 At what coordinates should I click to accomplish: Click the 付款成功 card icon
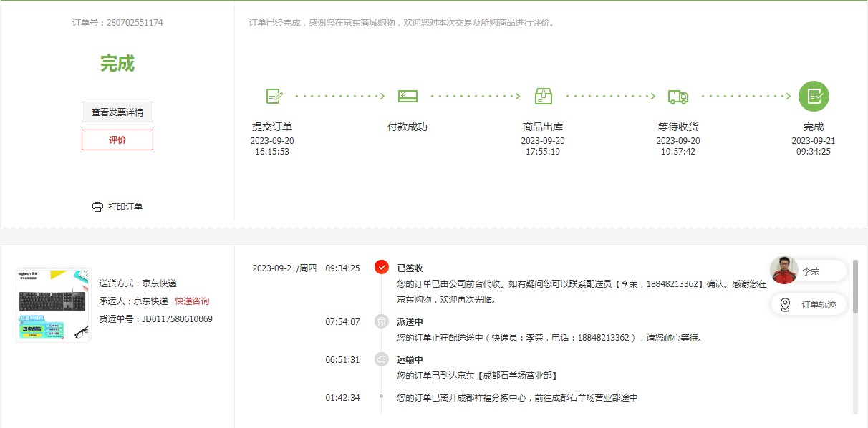point(408,96)
